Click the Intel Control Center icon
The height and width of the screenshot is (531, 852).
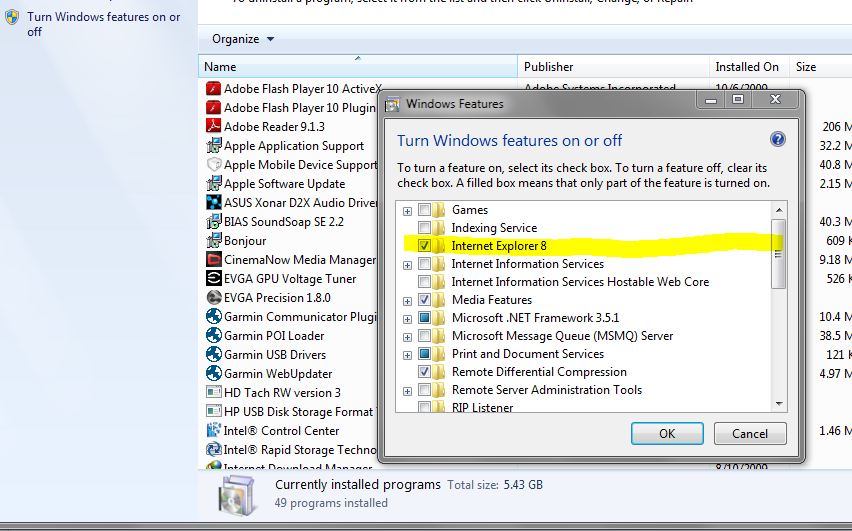click(x=214, y=430)
